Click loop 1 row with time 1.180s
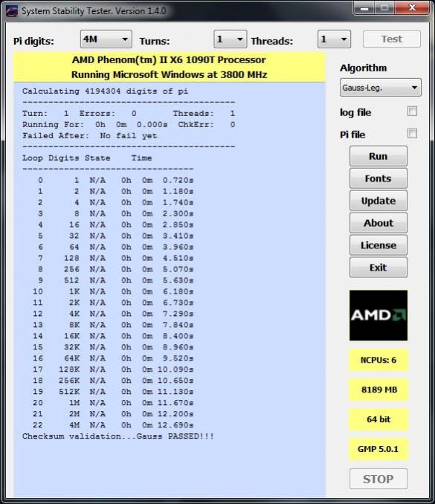The width and height of the screenshot is (435, 504). (x=115, y=191)
